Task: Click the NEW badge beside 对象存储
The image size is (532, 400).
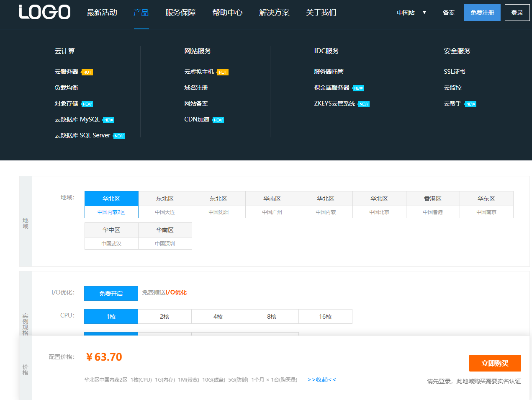Action: [87, 104]
